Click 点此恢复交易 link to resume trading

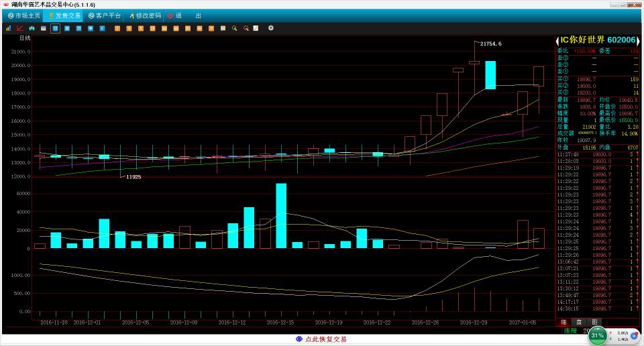pyautogui.click(x=321, y=339)
